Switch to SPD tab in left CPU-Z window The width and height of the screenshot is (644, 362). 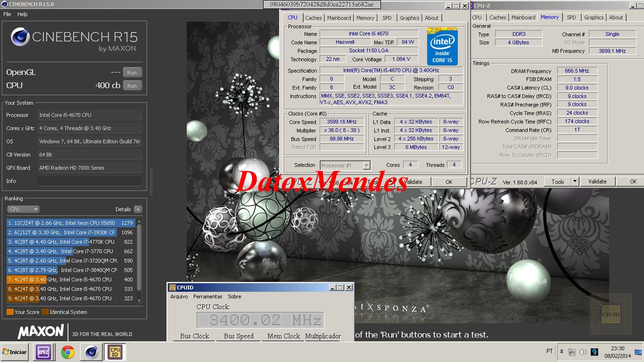point(387,18)
